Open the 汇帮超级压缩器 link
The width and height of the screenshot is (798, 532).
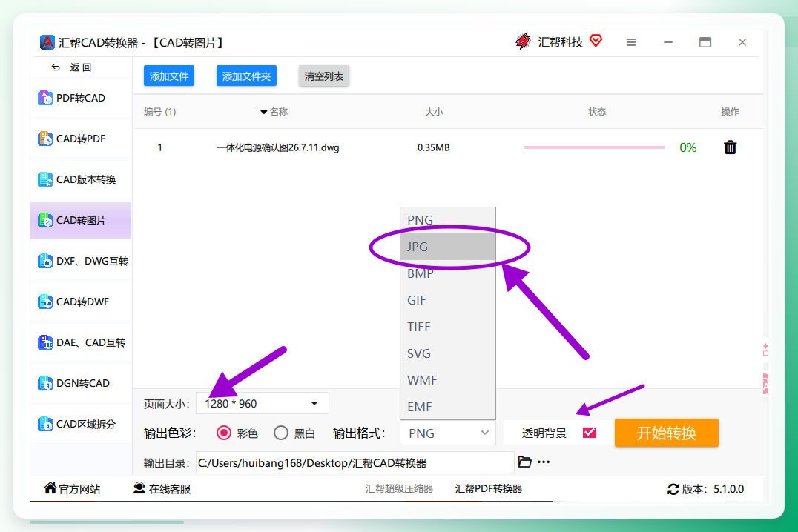pyautogui.click(x=399, y=489)
